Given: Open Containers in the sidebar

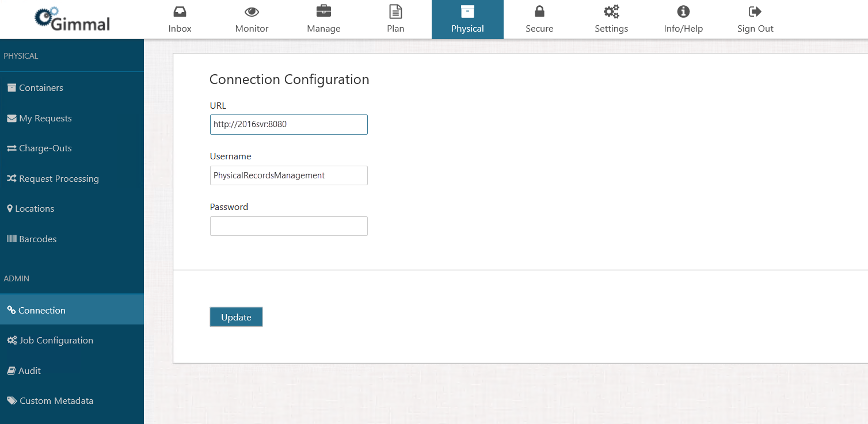Looking at the screenshot, I should pyautogui.click(x=41, y=88).
